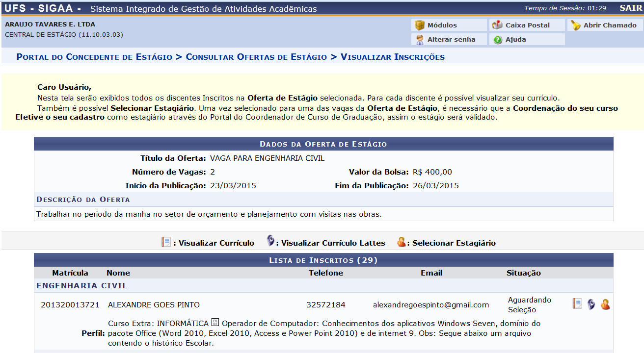This screenshot has width=644, height=353.
Task: Click Situação column header
Action: tap(524, 273)
